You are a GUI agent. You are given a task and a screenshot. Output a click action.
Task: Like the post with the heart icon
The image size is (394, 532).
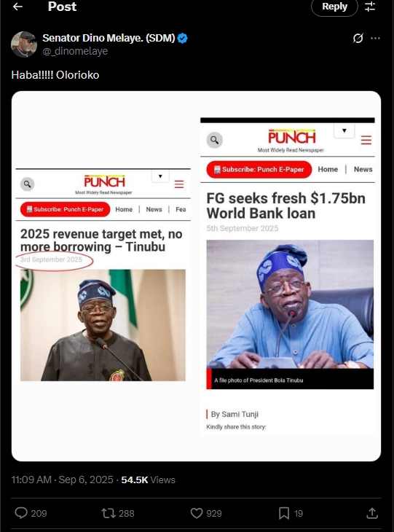[x=197, y=513]
